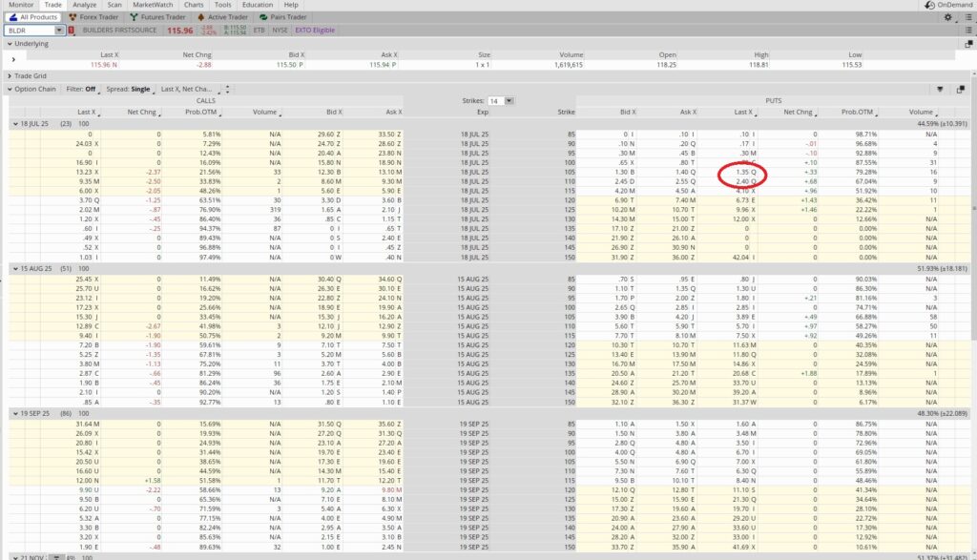Click the funnel icon on Option Chain header
Viewport: 977px width, 560px height.
(x=941, y=89)
